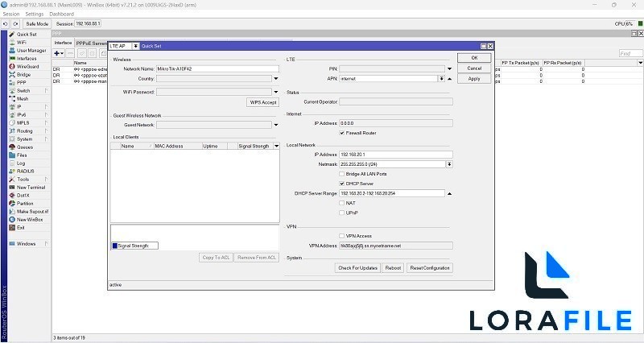Open the Dashboard menu
The height and width of the screenshot is (343, 644).
tap(62, 14)
